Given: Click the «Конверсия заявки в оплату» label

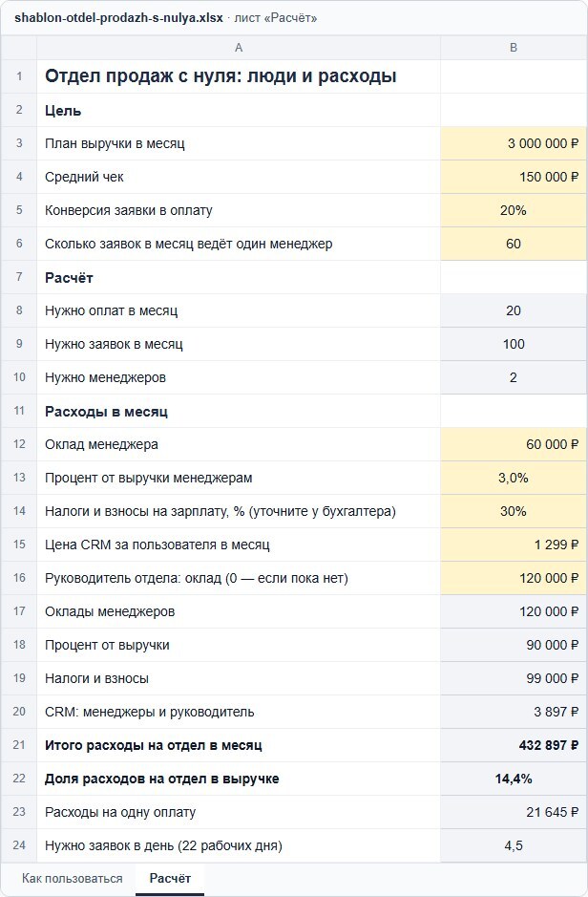Looking at the screenshot, I should click(129, 210).
